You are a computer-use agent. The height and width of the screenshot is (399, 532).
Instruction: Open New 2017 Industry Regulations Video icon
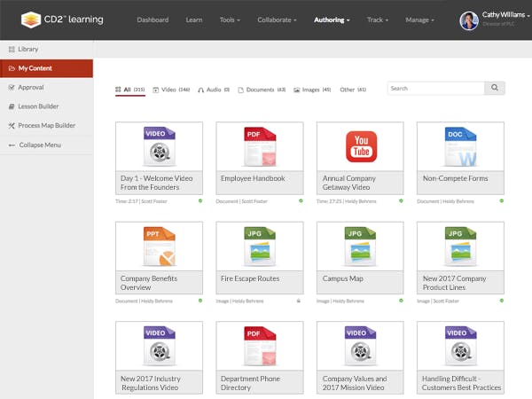[x=159, y=346]
